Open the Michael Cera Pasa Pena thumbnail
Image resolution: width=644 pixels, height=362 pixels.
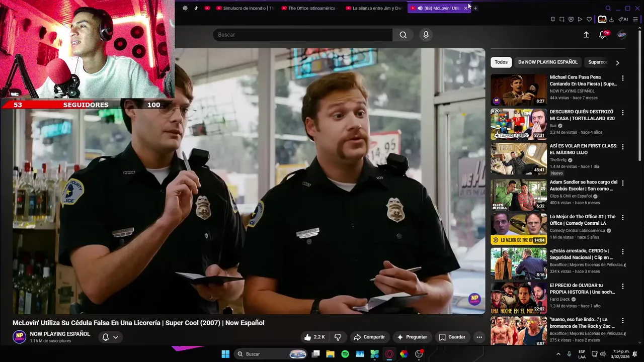point(519,90)
